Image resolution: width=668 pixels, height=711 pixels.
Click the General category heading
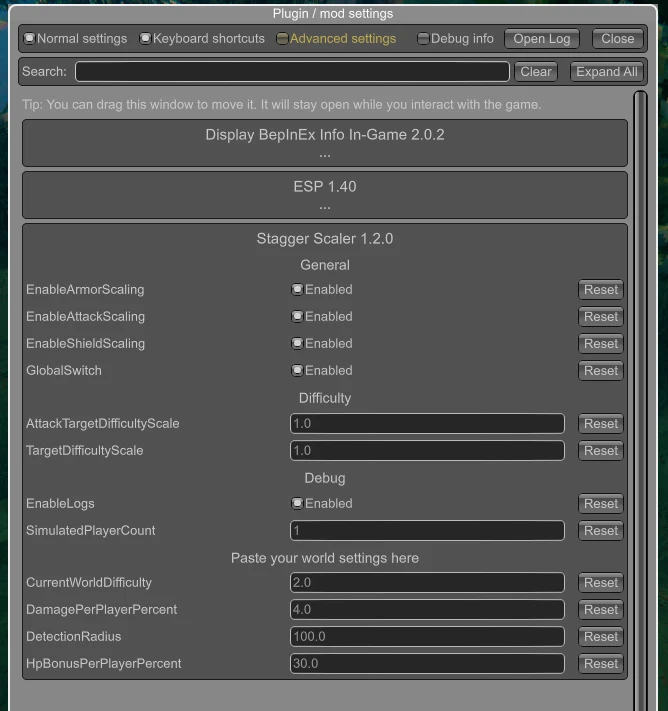pyautogui.click(x=325, y=265)
